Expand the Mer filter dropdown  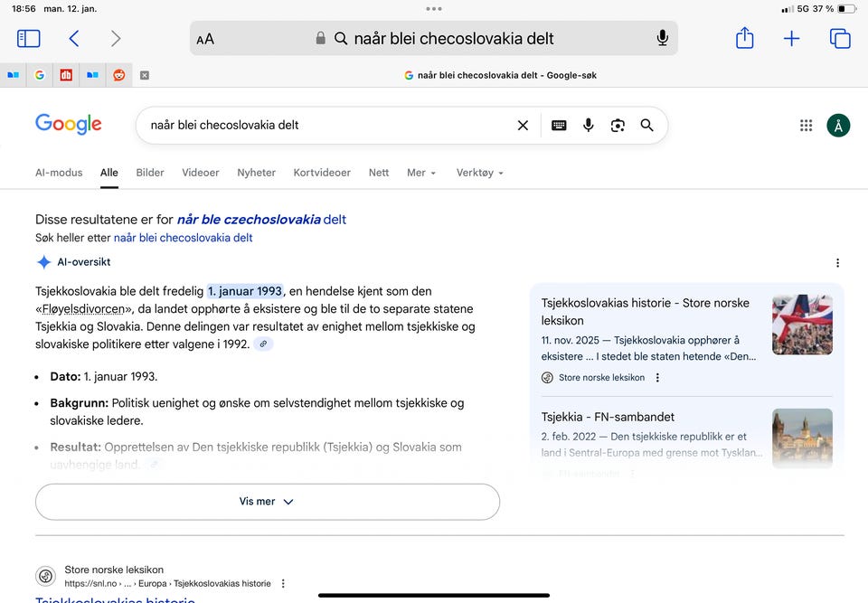(x=421, y=173)
